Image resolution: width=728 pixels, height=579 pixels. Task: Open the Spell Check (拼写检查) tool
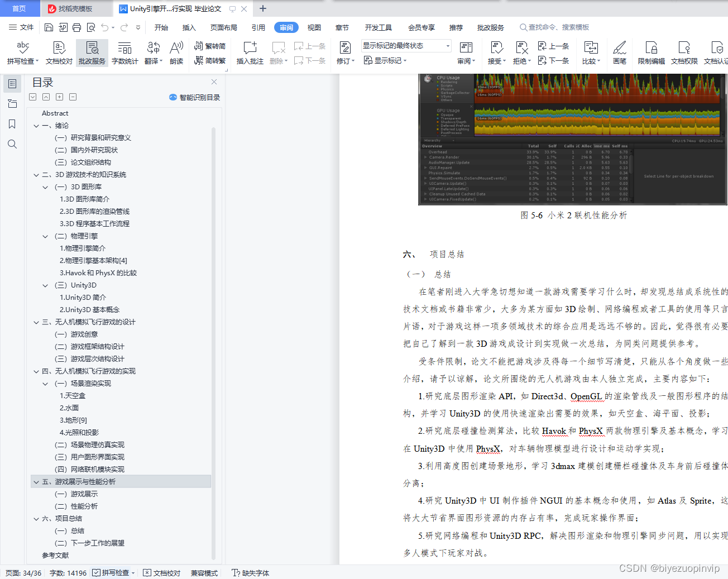23,53
